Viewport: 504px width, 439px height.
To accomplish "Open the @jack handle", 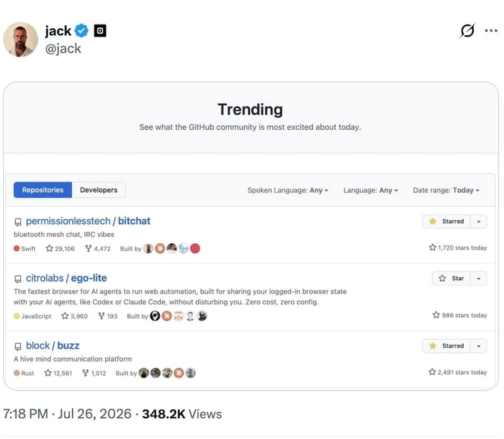I will pyautogui.click(x=63, y=49).
